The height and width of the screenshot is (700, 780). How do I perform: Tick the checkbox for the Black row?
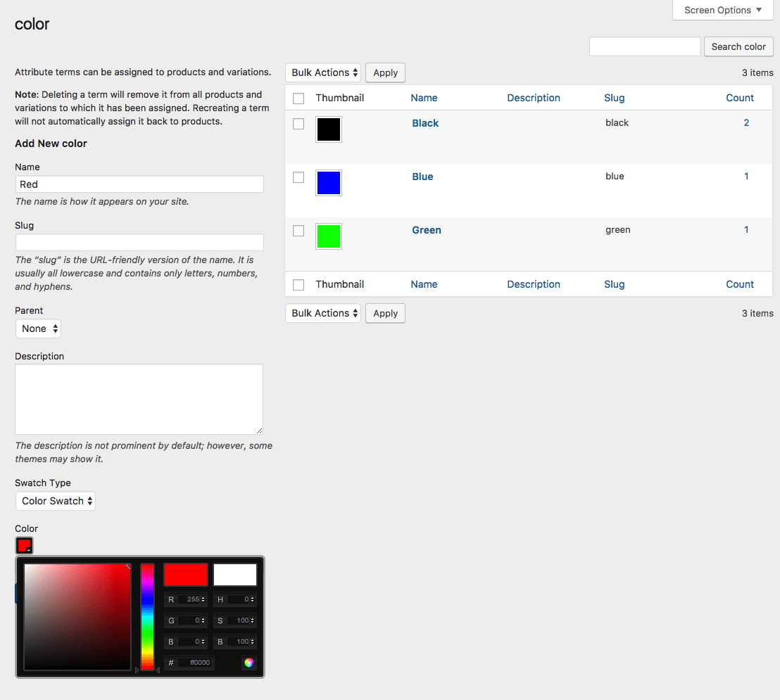pos(298,124)
